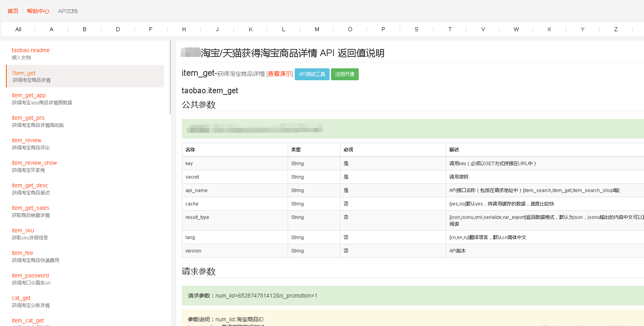
Task: Open the API测试工具 button
Action: coord(312,74)
